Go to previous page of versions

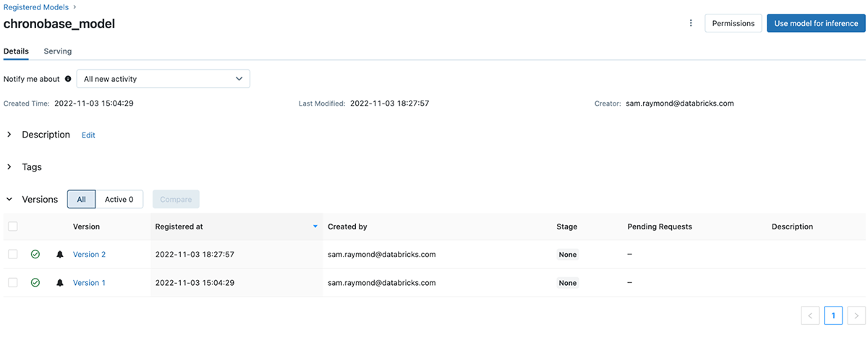click(x=810, y=316)
